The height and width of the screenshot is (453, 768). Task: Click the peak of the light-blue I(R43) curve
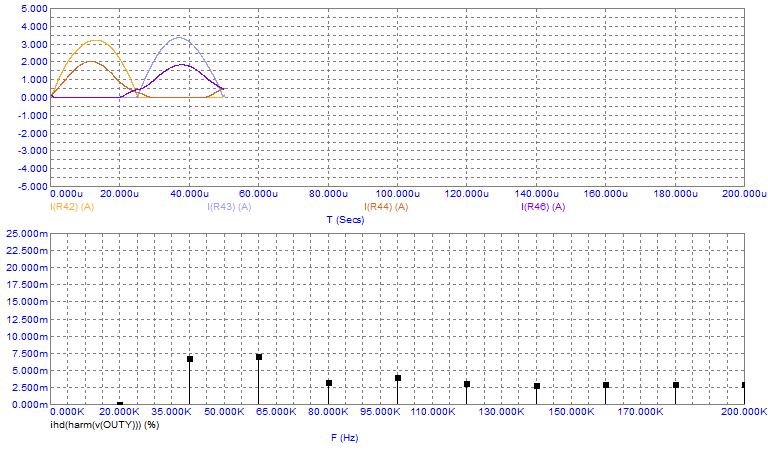coord(179,37)
